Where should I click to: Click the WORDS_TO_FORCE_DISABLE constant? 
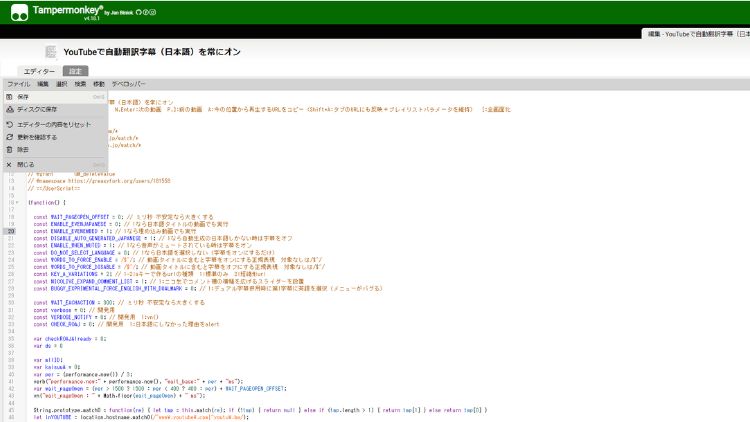[x=83, y=267]
